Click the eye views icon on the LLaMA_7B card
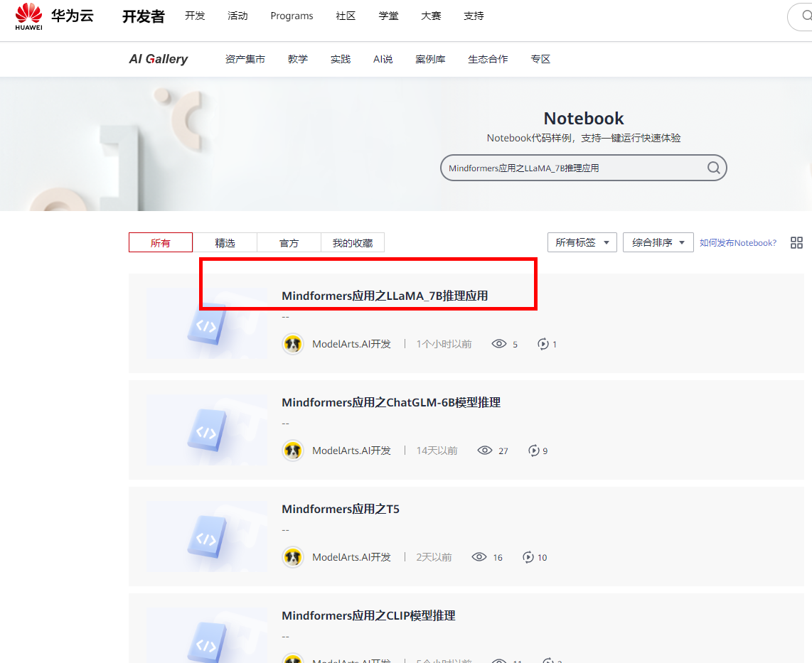This screenshot has height=663, width=812. click(498, 344)
